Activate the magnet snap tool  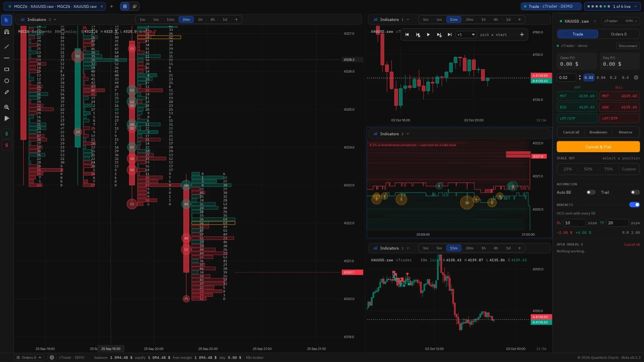pyautogui.click(x=6, y=32)
